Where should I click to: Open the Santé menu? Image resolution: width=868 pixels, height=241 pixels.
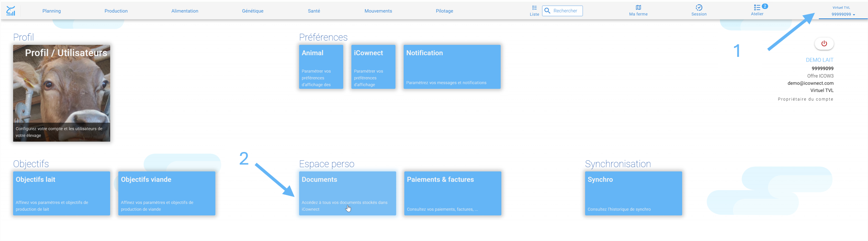tap(314, 11)
